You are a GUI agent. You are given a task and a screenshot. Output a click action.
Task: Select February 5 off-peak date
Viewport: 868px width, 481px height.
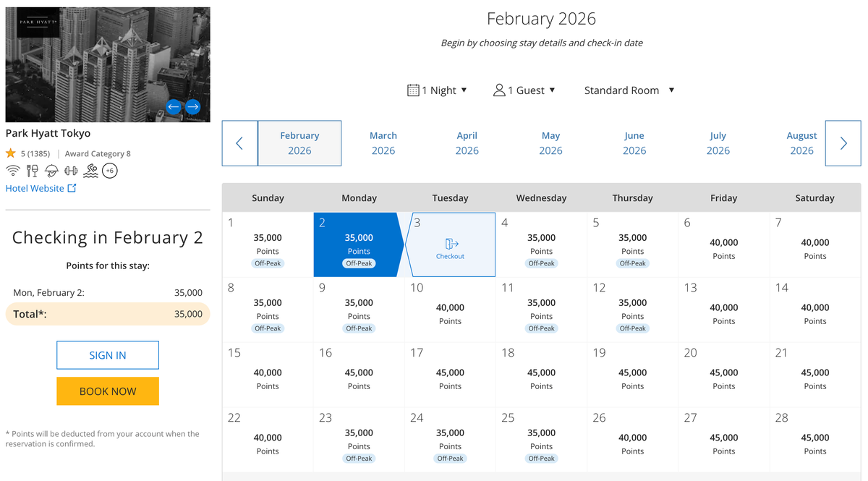633,244
